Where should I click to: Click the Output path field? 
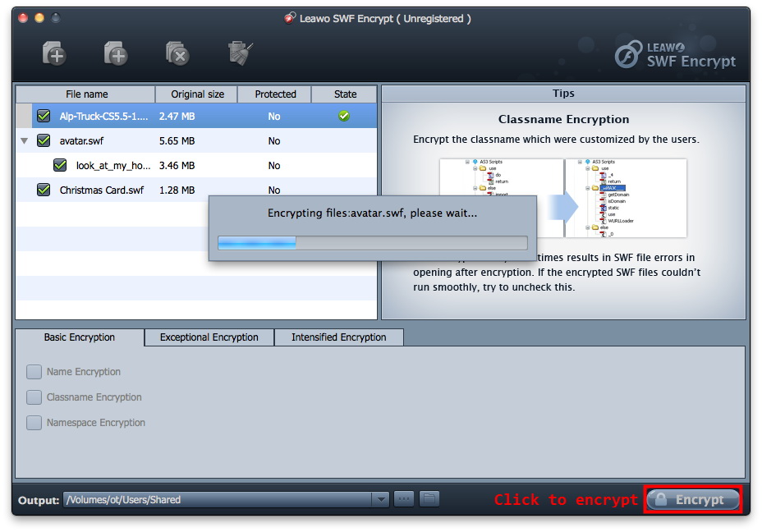(x=218, y=499)
